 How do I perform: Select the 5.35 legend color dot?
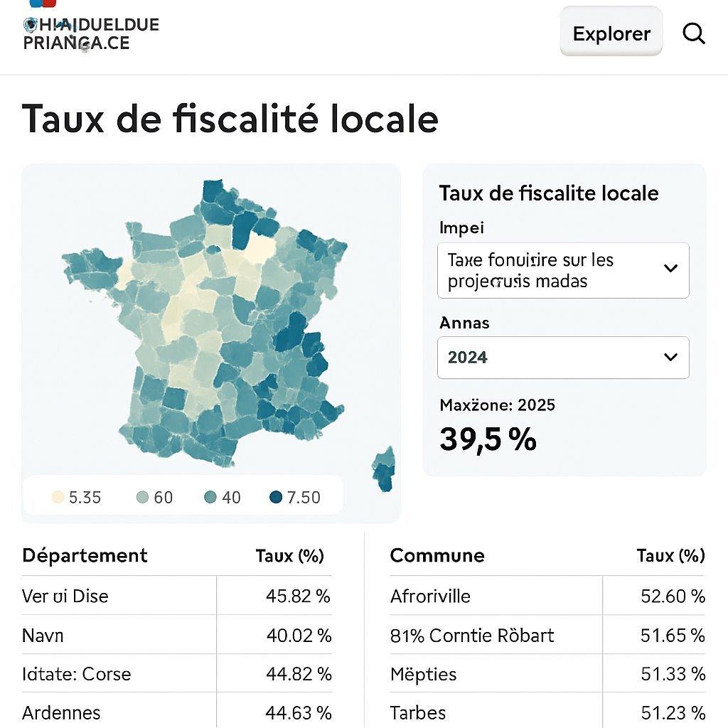click(x=58, y=497)
